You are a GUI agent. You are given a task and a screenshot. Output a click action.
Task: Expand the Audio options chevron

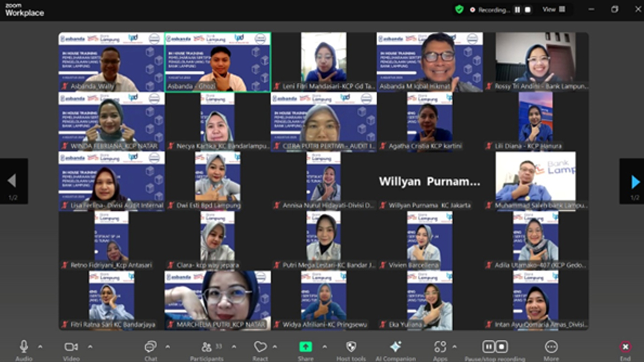tap(40, 347)
